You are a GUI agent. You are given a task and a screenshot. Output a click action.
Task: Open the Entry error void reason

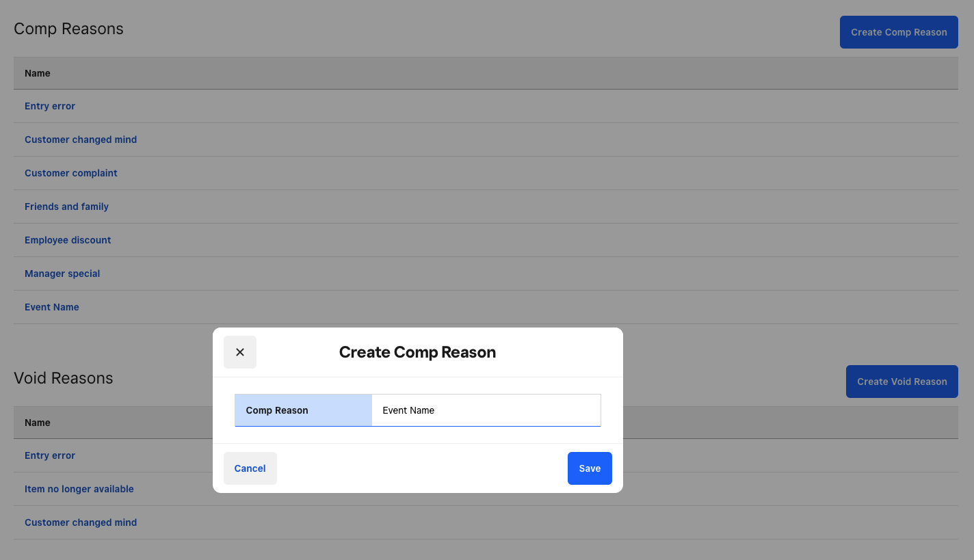tap(49, 455)
